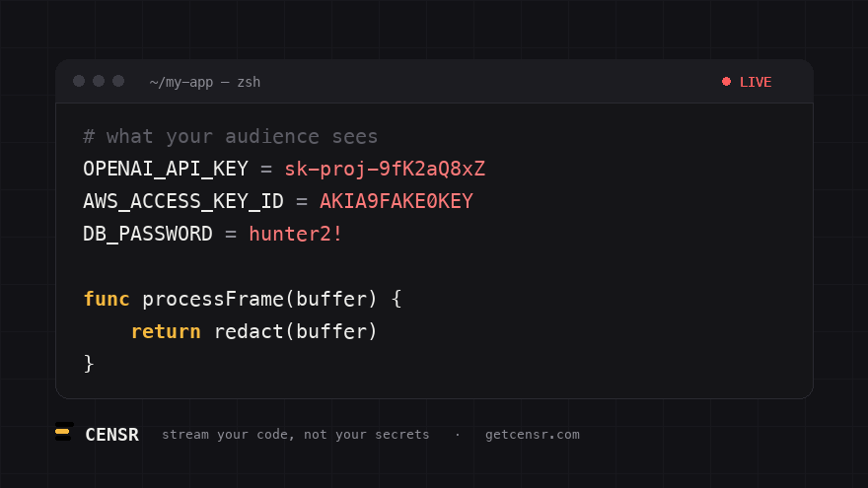868x488 pixels.
Task: Click the hunter2! password value
Action: coord(296,234)
